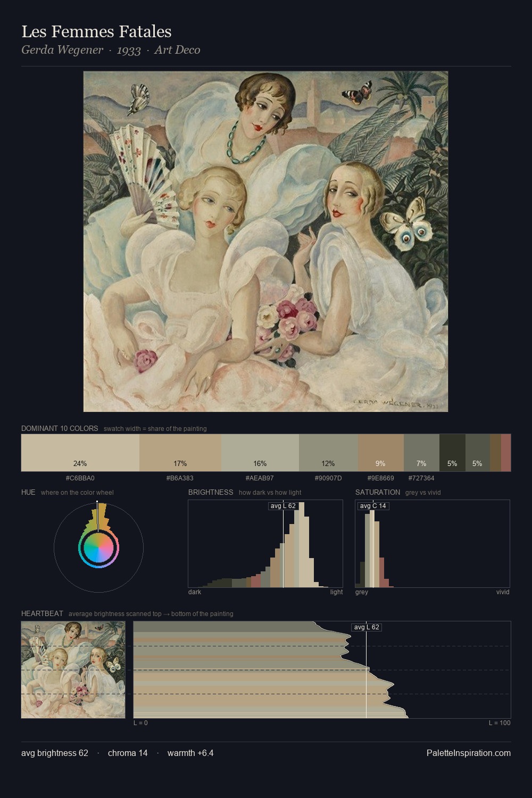This screenshot has width=532, height=798.
Task: Click hex code text #AEAB97
Action: 260,478
